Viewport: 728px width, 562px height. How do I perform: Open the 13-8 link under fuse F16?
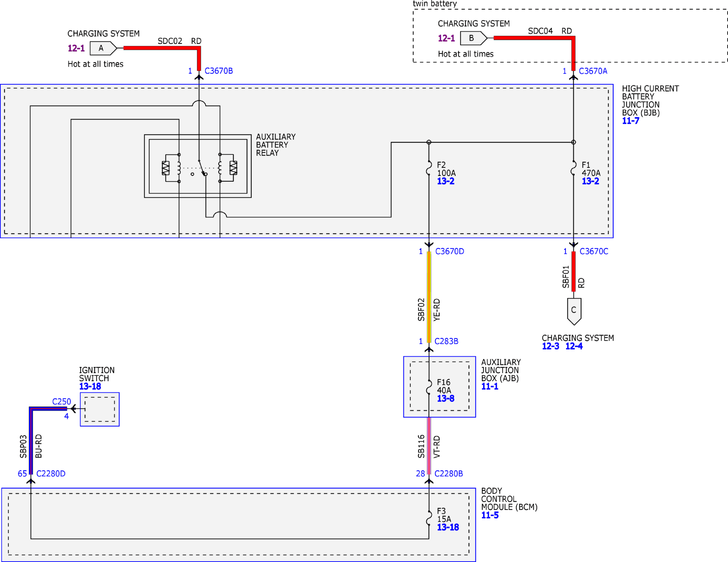(446, 398)
